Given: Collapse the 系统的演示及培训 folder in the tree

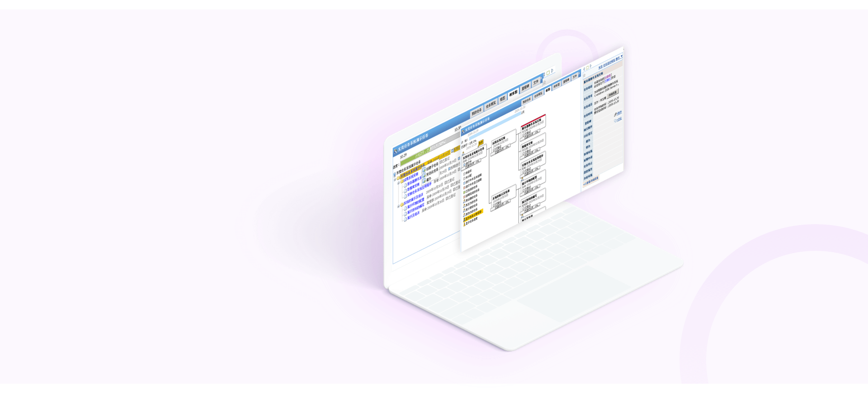Looking at the screenshot, I should tap(399, 207).
